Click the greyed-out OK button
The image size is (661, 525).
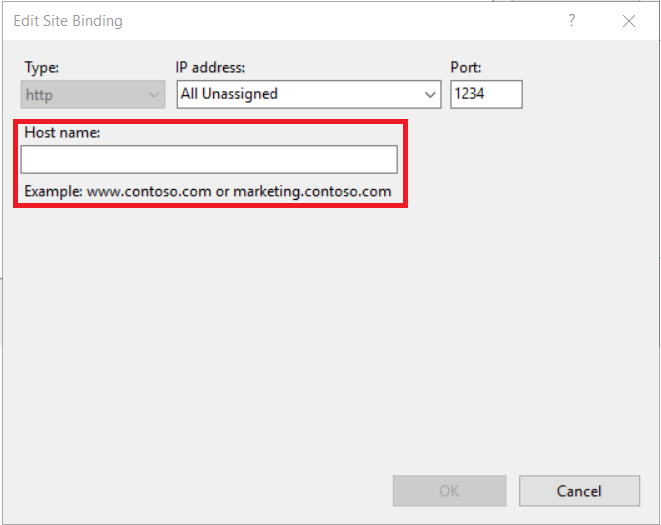(450, 491)
